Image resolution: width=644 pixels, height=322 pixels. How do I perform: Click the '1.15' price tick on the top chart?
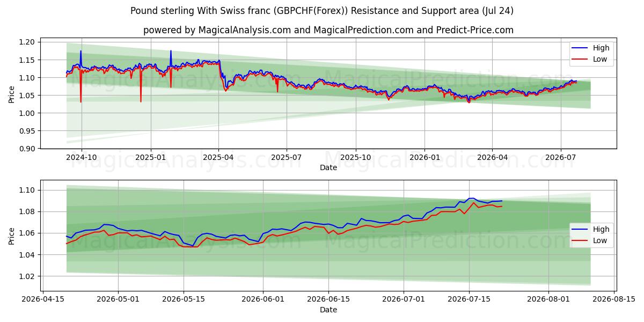(x=28, y=60)
